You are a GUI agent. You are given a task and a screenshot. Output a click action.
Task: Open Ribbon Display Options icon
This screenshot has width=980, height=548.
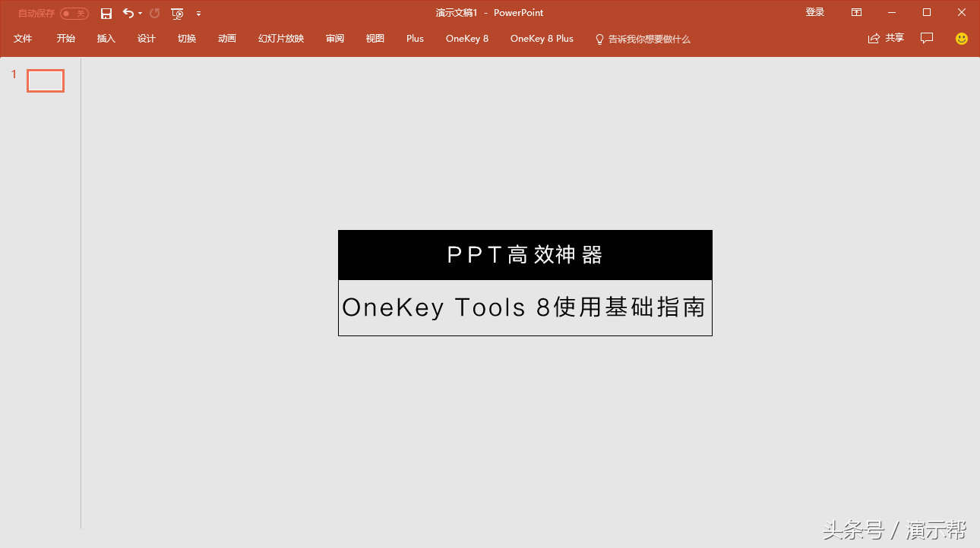856,13
